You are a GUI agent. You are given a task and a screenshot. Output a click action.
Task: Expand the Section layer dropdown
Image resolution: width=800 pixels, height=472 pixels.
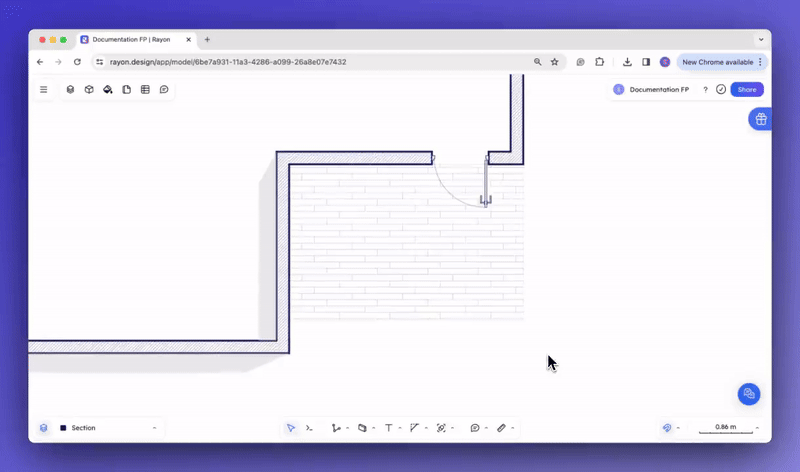tap(154, 428)
